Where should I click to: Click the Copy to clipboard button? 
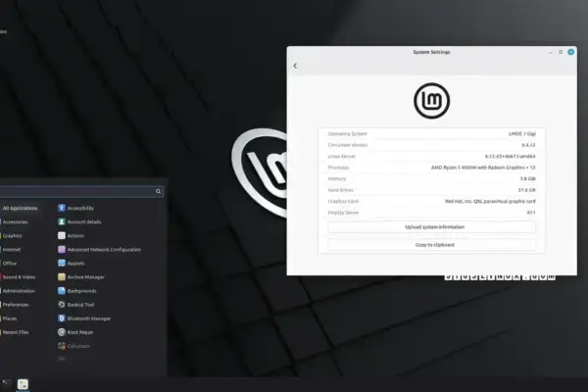[x=431, y=245]
